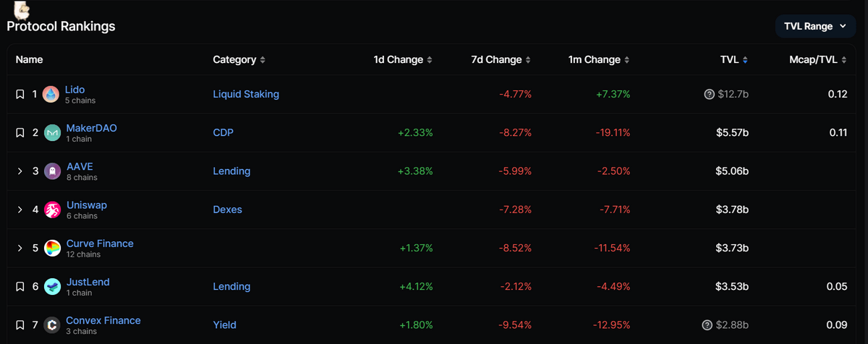Image resolution: width=868 pixels, height=344 pixels.
Task: Click the Lido protocol logo icon
Action: pyautogui.click(x=51, y=95)
